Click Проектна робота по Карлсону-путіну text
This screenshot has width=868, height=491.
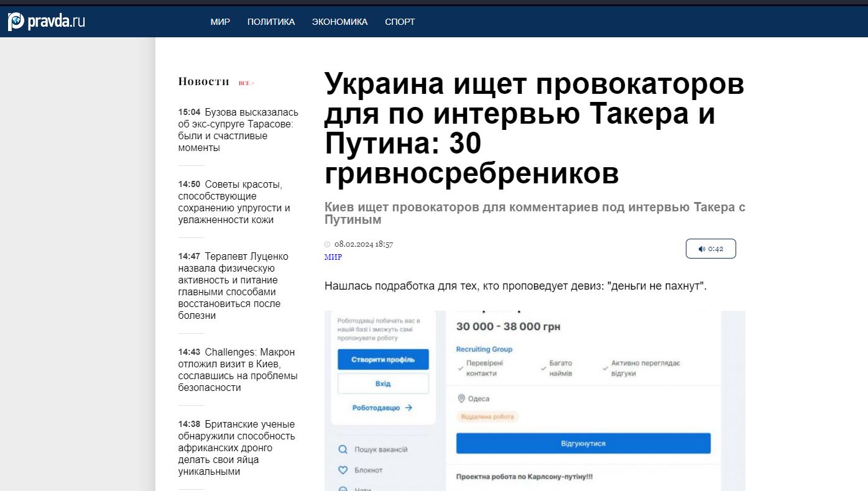524,477
